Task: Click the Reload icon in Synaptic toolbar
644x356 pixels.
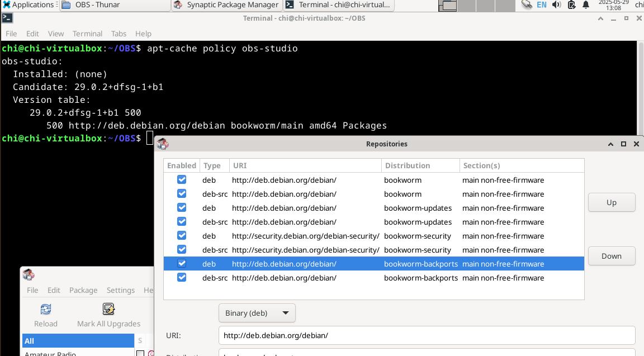Action: (x=46, y=309)
